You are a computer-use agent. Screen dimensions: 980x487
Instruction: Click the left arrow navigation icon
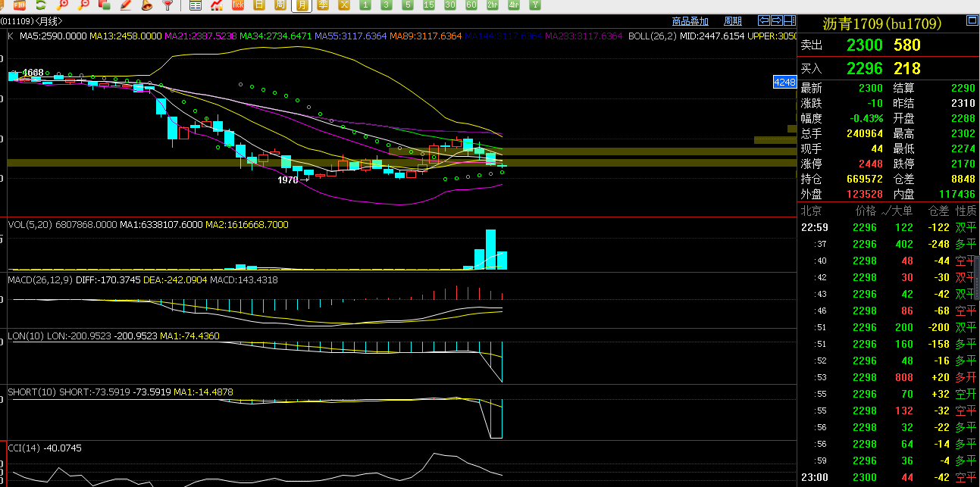point(764,20)
